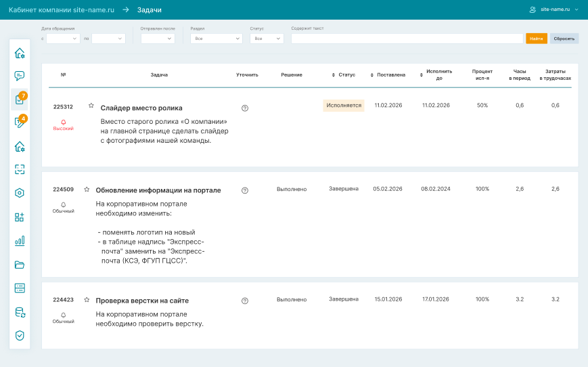The height and width of the screenshot is (367, 588).
Task: Click the orange "Найти" button
Action: [536, 39]
